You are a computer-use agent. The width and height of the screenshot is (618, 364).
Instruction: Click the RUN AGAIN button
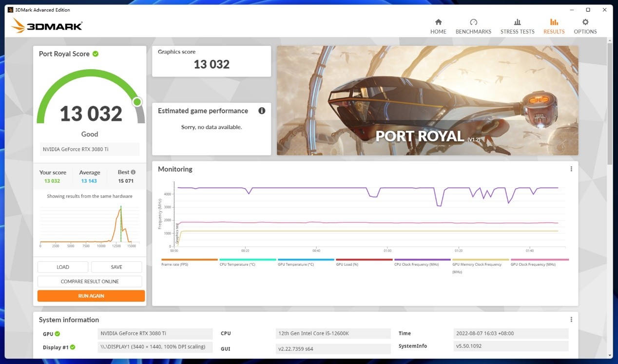click(x=91, y=296)
